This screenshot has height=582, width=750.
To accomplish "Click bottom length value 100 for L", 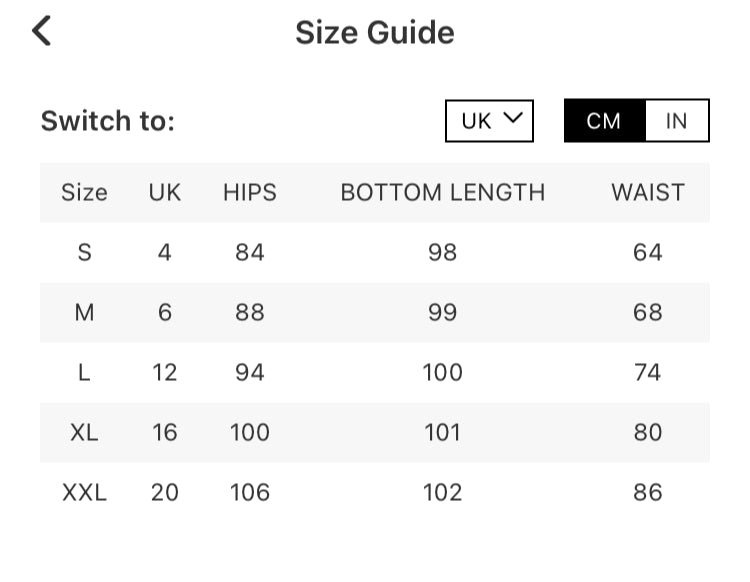I will 443,372.
